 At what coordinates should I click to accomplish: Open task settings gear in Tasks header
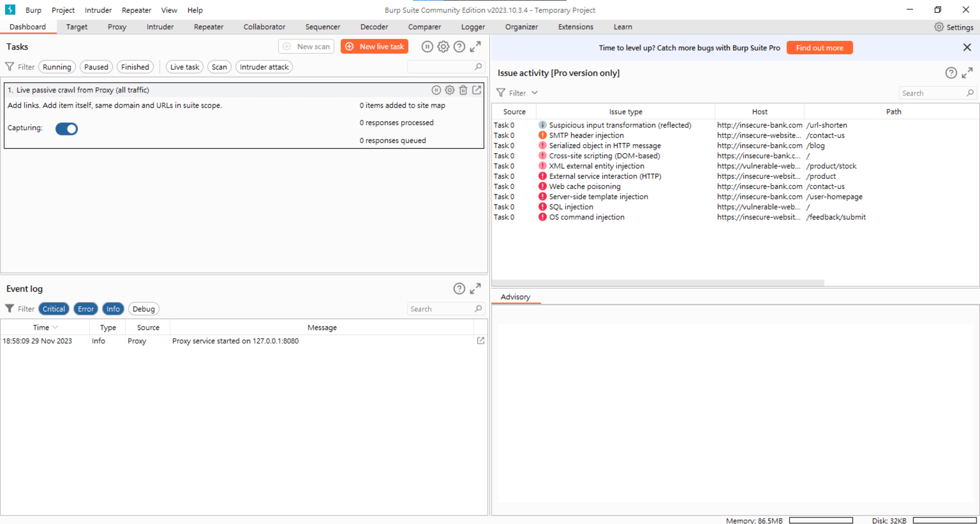click(x=444, y=47)
